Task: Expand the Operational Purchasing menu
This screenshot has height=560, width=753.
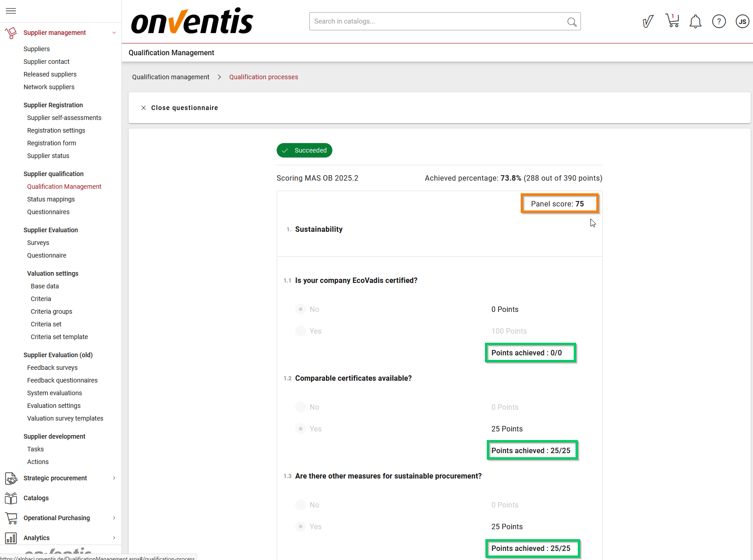Action: coord(114,518)
